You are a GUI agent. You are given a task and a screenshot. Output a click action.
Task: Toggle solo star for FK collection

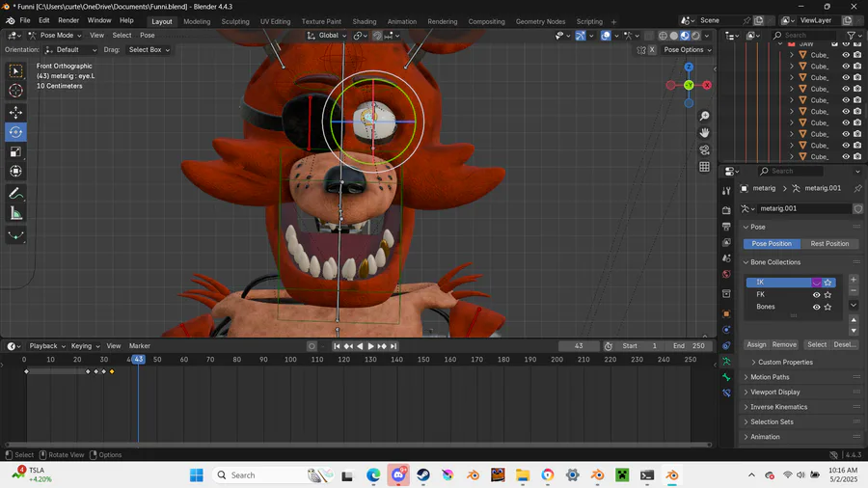tap(827, 295)
